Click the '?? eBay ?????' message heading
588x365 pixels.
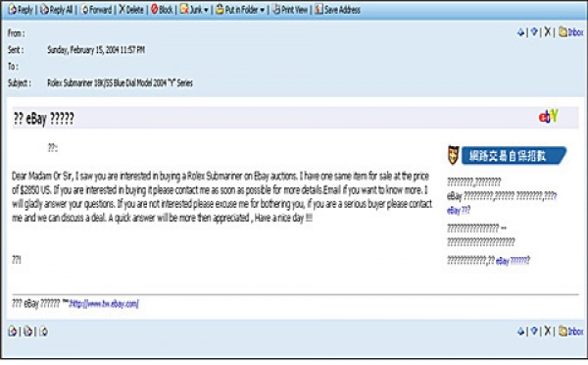pos(44,119)
